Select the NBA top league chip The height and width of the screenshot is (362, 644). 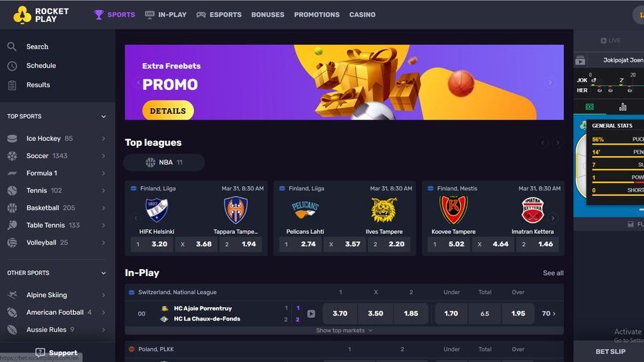coord(164,162)
